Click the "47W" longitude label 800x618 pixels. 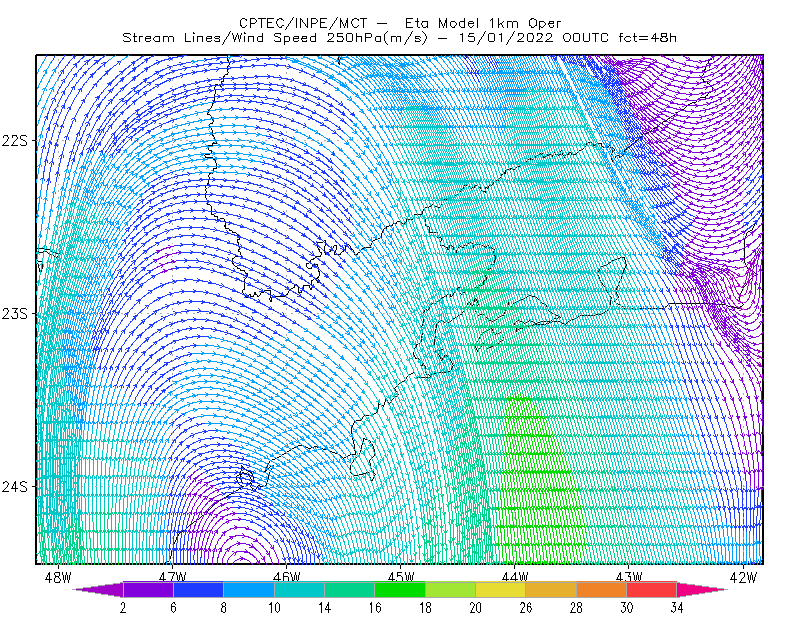(x=172, y=577)
